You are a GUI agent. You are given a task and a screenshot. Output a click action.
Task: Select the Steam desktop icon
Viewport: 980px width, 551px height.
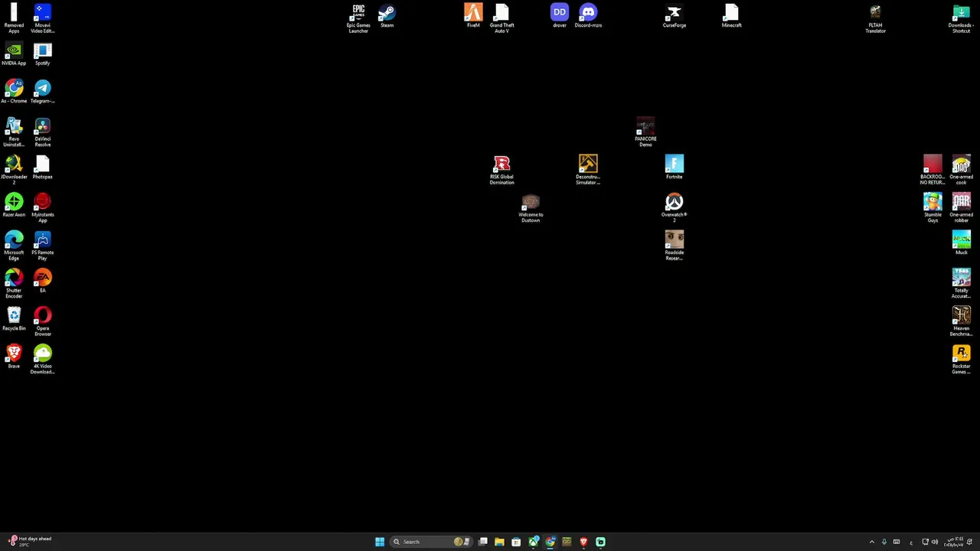point(387,16)
